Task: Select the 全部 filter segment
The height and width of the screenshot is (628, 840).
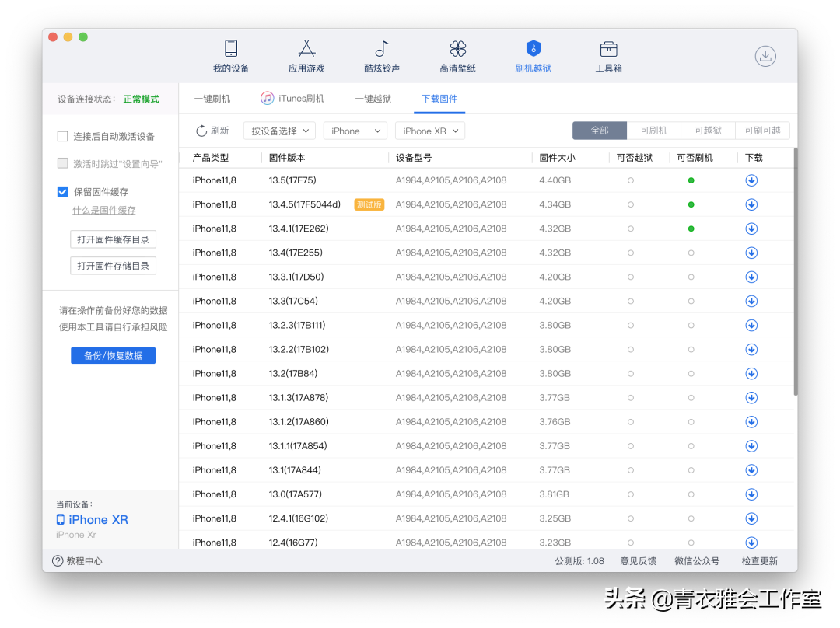Action: [600, 131]
